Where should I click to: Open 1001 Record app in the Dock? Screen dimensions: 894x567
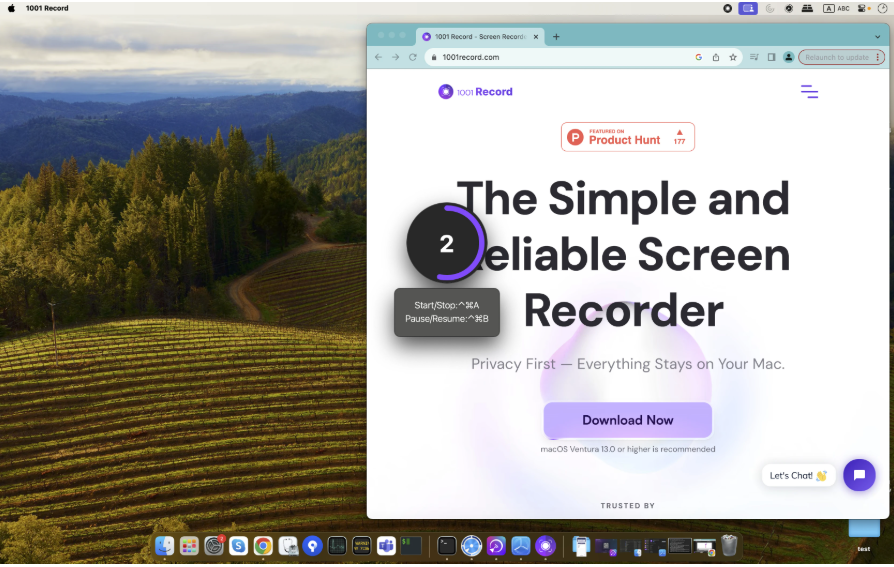point(545,546)
